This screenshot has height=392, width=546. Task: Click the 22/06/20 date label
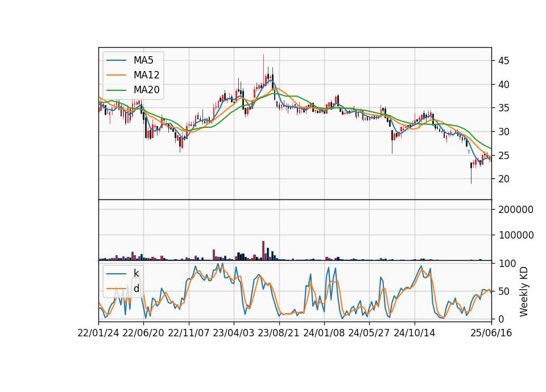[x=143, y=333]
